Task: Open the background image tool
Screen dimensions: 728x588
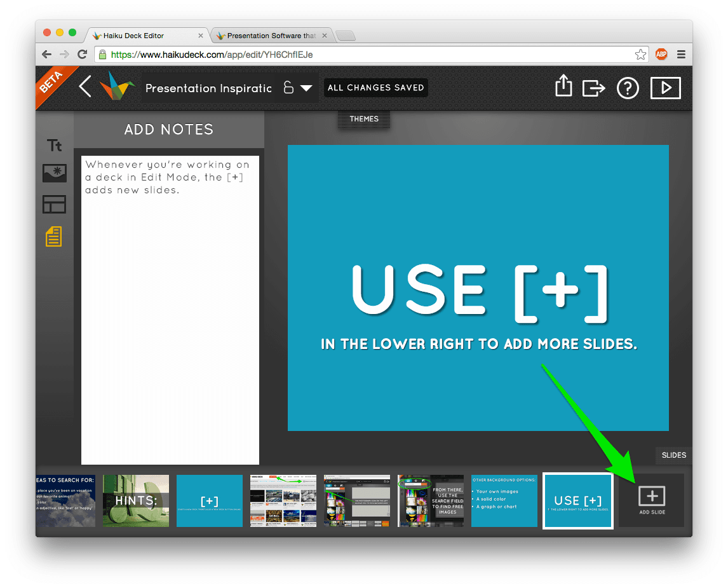Action: 55,174
